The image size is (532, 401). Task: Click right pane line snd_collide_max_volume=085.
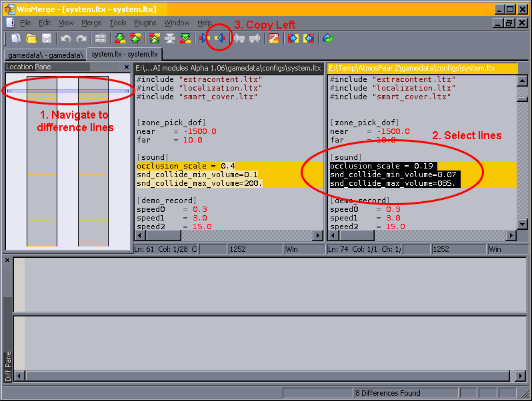[423, 183]
